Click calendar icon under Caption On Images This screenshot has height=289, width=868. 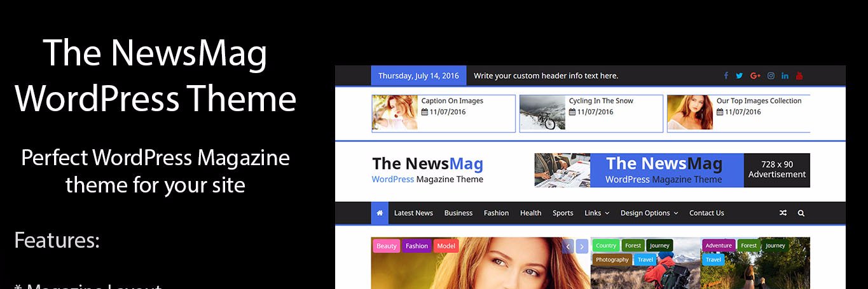(425, 112)
